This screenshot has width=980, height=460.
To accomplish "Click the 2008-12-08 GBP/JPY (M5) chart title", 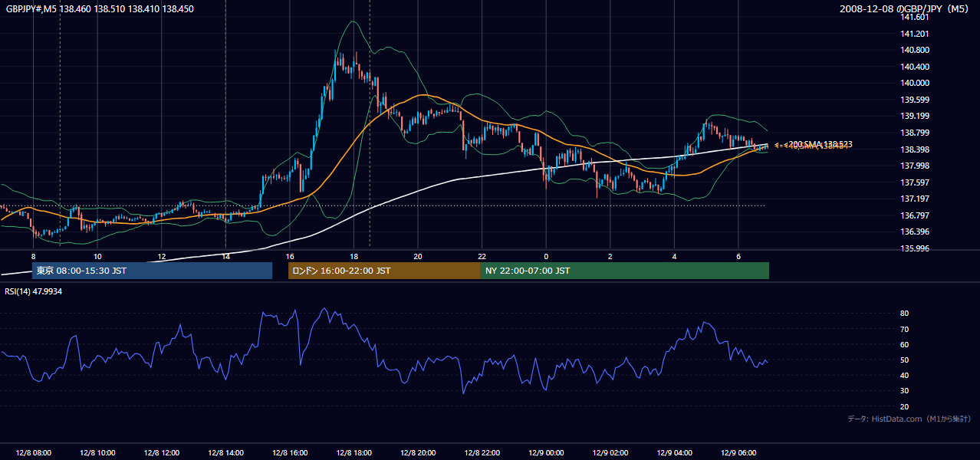I will 905,8.
